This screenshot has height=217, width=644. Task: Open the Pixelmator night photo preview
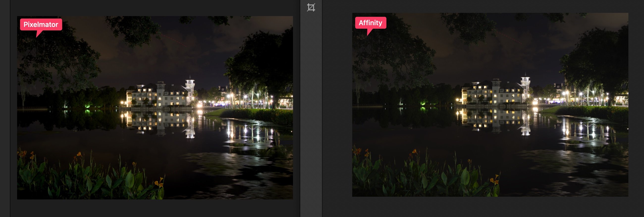(155, 108)
